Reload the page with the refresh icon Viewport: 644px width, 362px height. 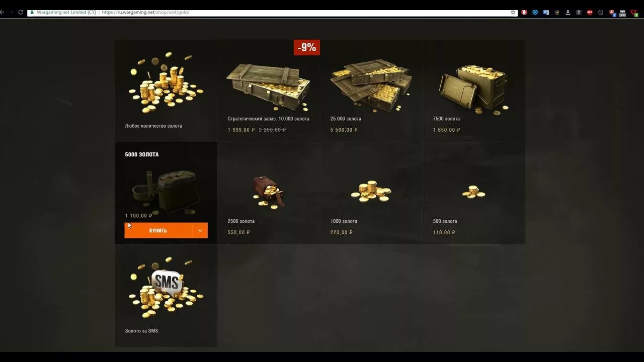click(x=21, y=12)
